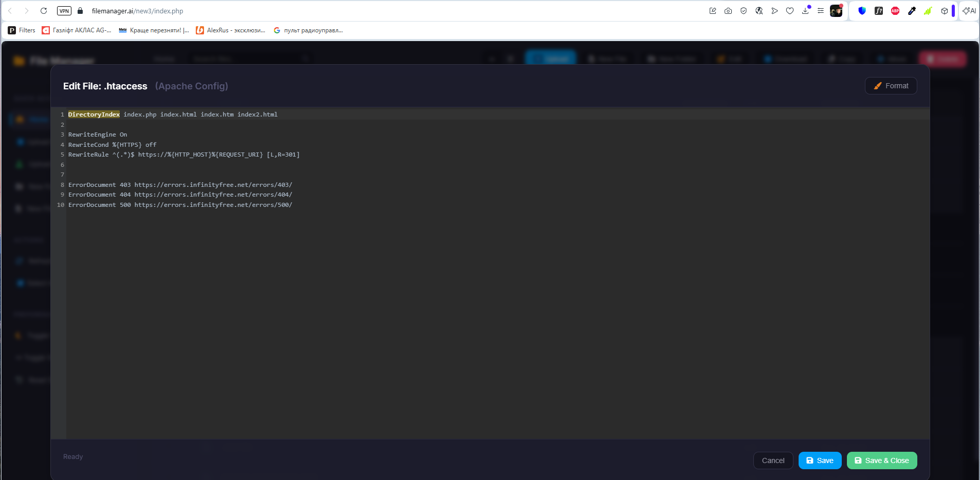The height and width of the screenshot is (480, 980).
Task: Click the padlock site security icon
Action: [x=80, y=11]
